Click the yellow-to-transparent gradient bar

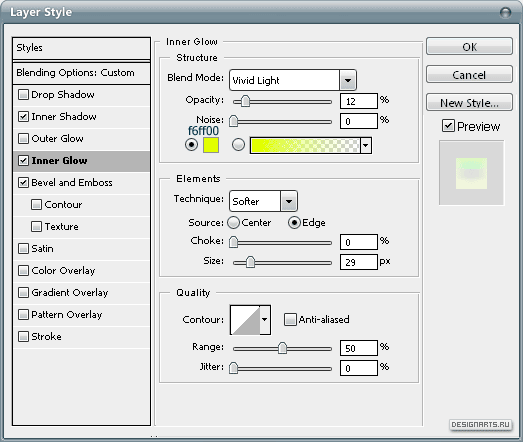point(305,145)
